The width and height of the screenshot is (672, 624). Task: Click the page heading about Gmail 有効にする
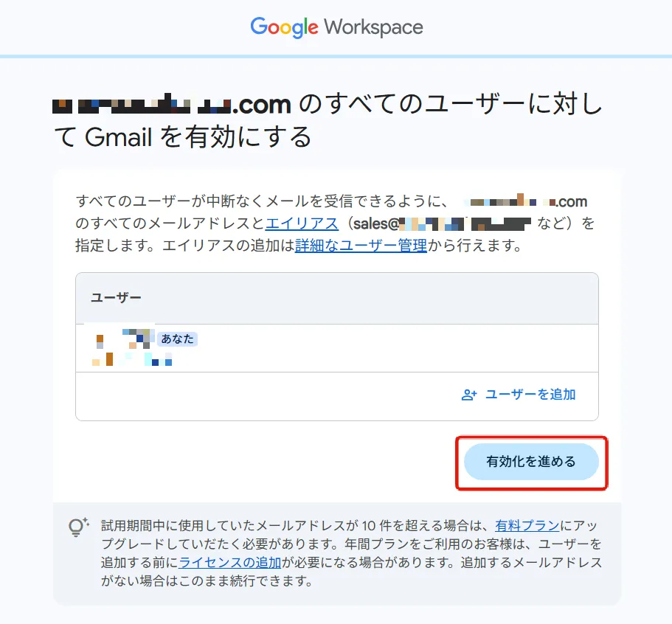pos(328,121)
